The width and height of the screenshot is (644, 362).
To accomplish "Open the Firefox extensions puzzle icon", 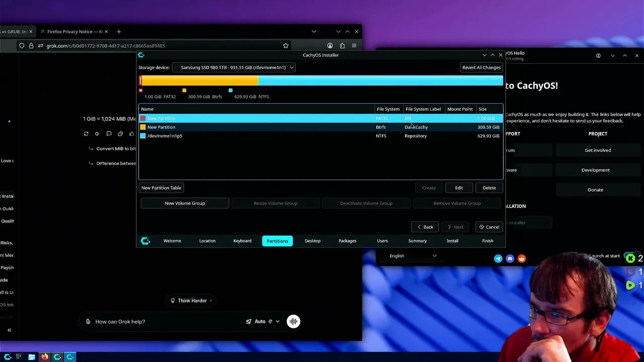I will click(x=342, y=46).
